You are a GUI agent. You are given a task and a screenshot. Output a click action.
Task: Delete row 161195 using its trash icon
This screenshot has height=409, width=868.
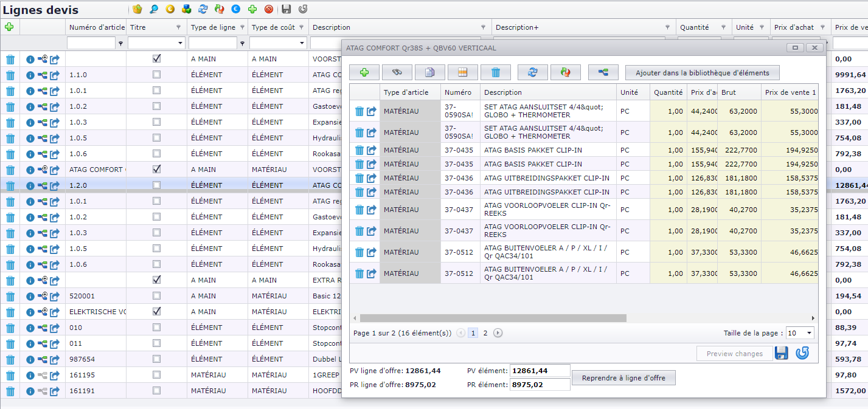10,375
